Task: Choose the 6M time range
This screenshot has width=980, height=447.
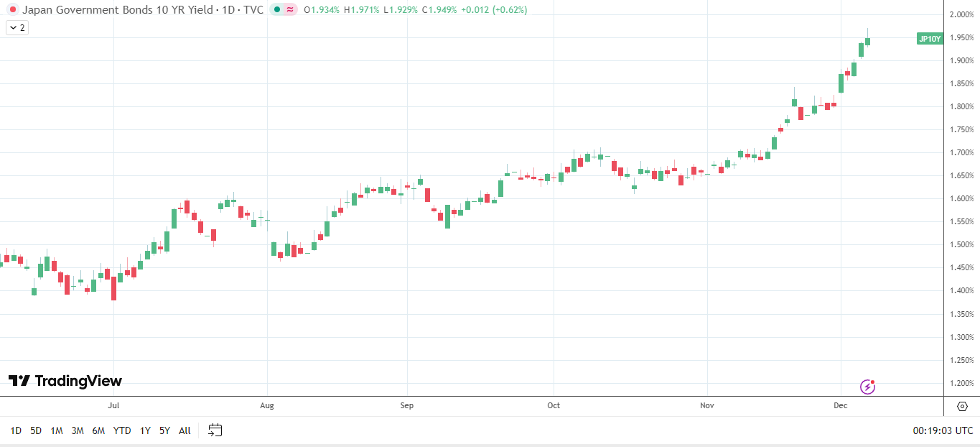Action: [x=98, y=430]
